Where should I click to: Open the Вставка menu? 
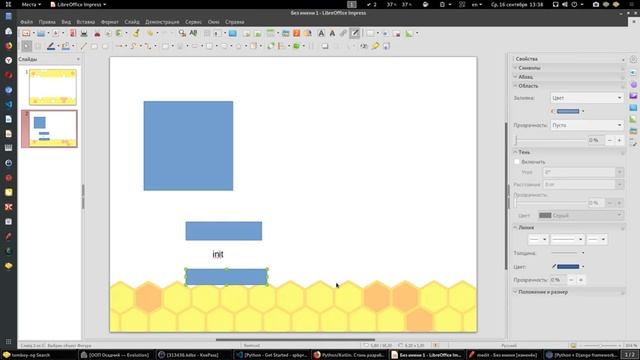[x=86, y=22]
